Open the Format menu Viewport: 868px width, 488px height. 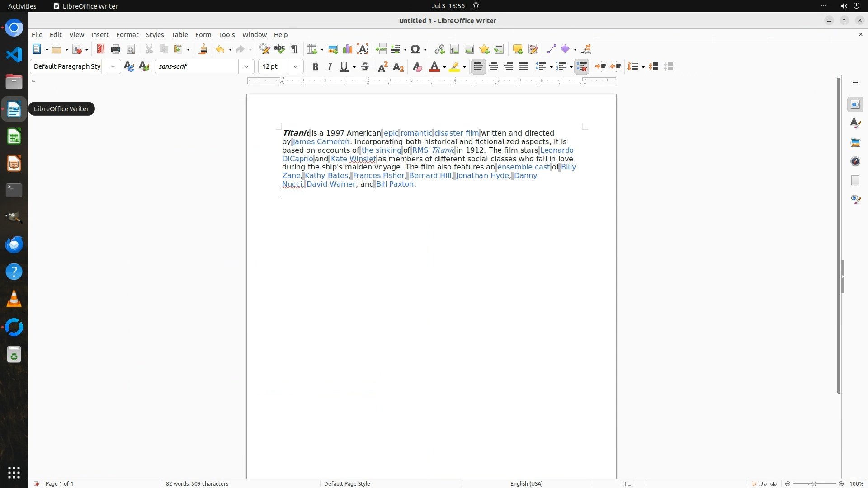[127, 35]
